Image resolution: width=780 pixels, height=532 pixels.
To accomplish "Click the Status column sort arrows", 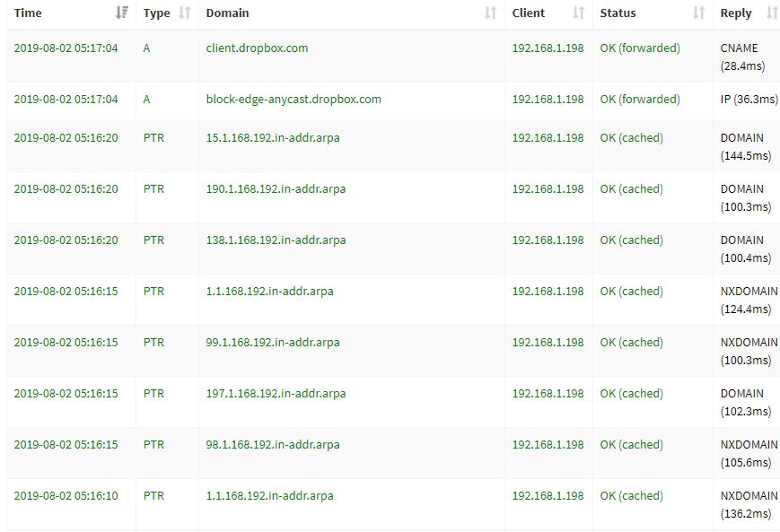I will 698,13.
